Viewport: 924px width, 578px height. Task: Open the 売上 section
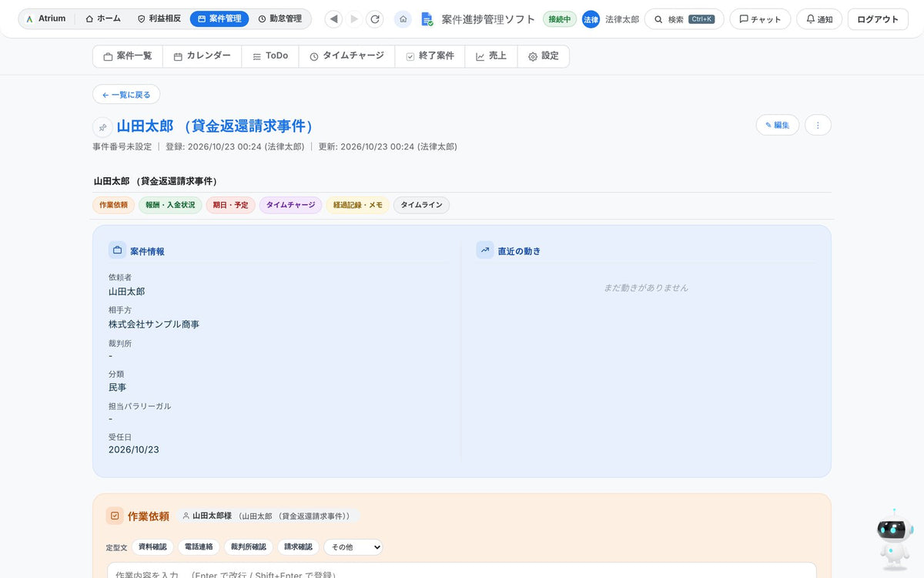[x=491, y=56]
